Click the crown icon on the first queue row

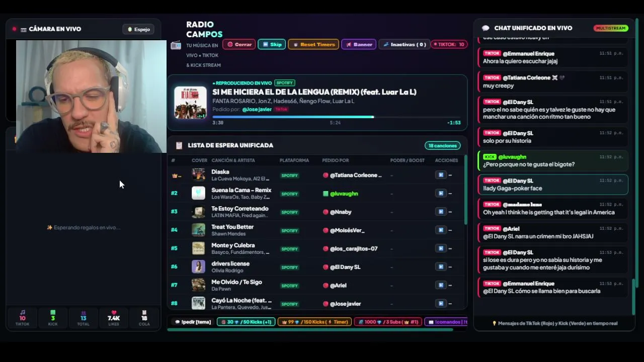pyautogui.click(x=175, y=175)
